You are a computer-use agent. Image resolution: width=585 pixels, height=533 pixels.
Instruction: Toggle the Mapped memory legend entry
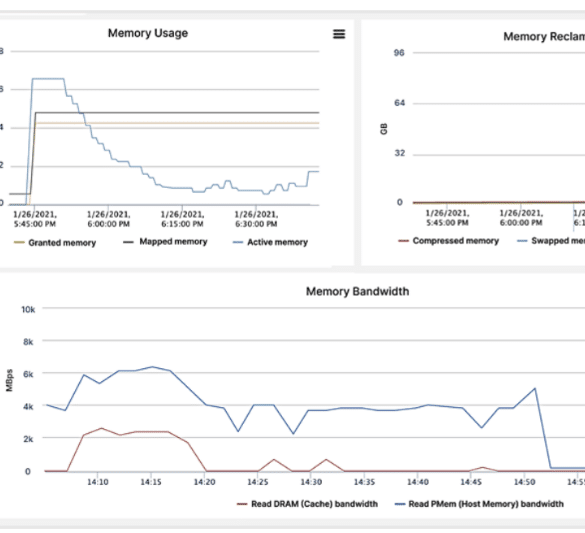point(165,242)
